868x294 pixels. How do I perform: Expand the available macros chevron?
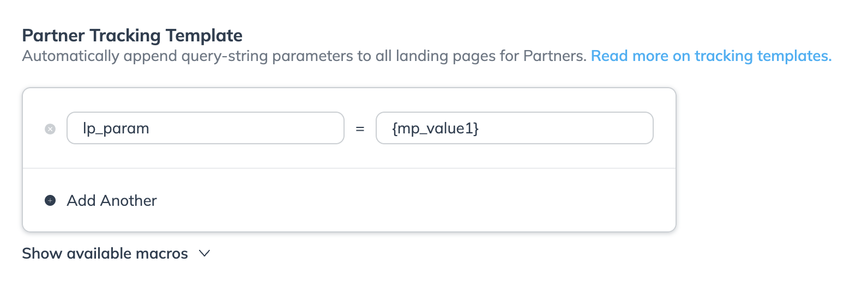204,253
